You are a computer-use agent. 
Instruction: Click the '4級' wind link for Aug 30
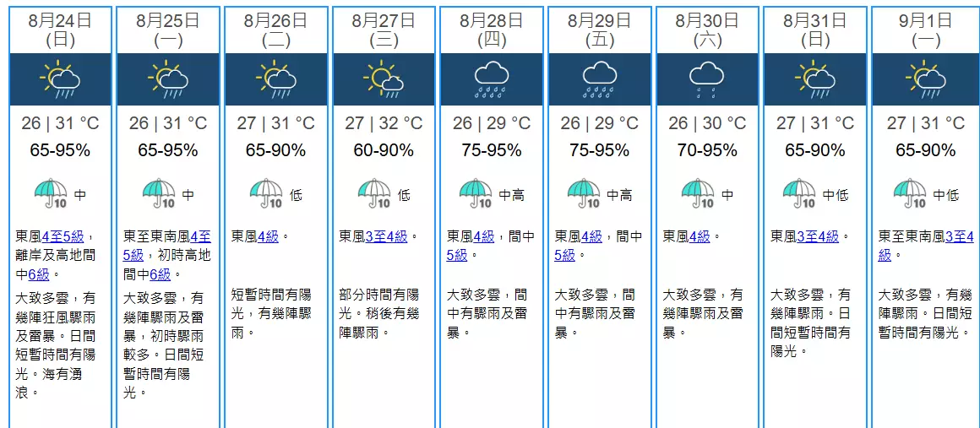(x=700, y=237)
